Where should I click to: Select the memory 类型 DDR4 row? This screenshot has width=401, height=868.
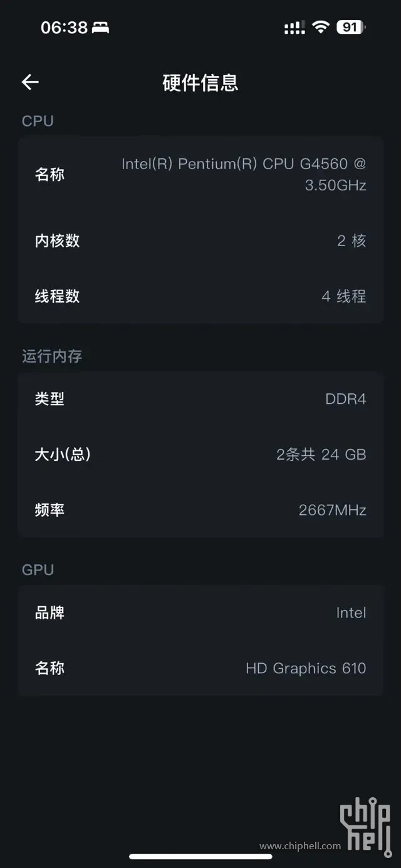200,399
